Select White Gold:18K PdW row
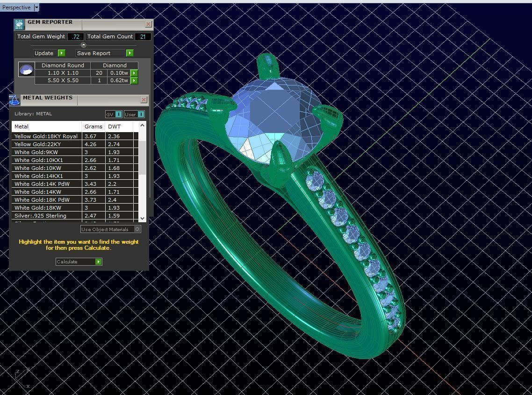The height and width of the screenshot is (395, 532). [x=75, y=200]
